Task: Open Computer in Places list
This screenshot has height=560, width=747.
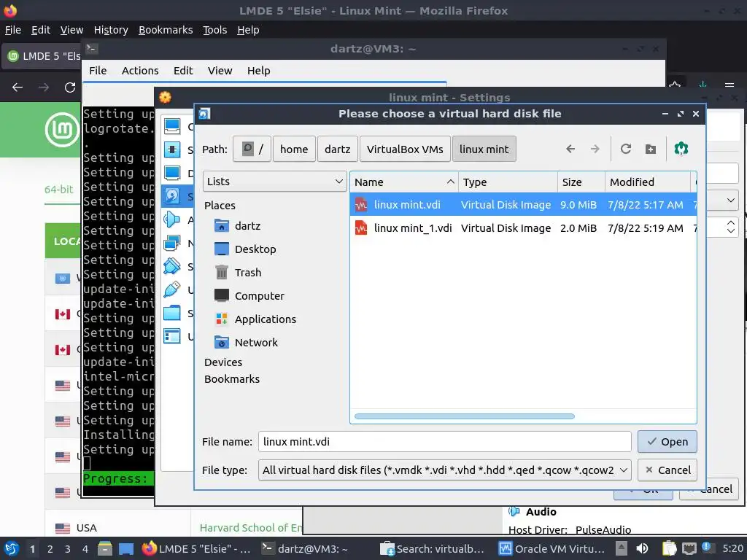Action: pos(249,296)
